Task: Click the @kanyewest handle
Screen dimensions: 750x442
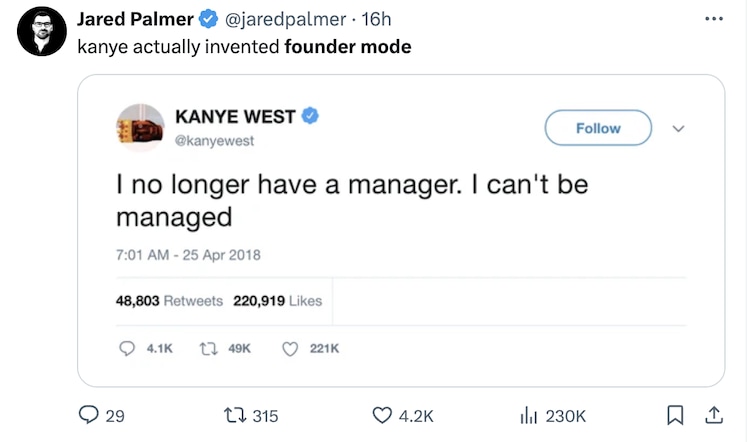Action: point(215,141)
